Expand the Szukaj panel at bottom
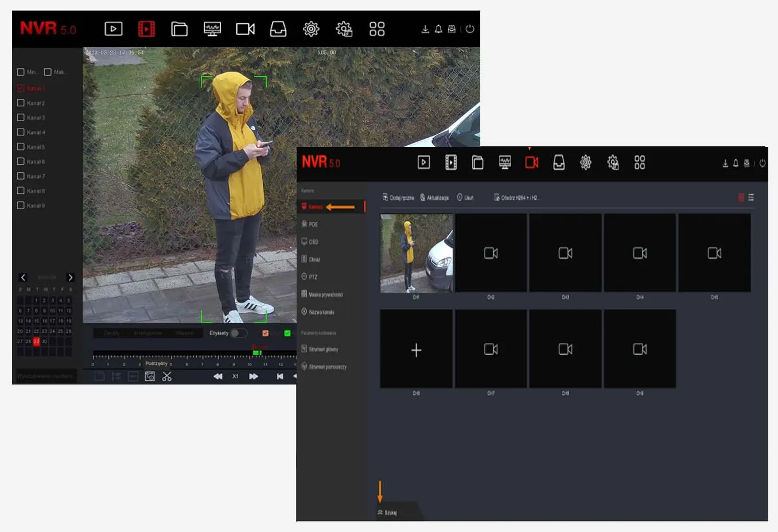The width and height of the screenshot is (778, 532). point(387,512)
